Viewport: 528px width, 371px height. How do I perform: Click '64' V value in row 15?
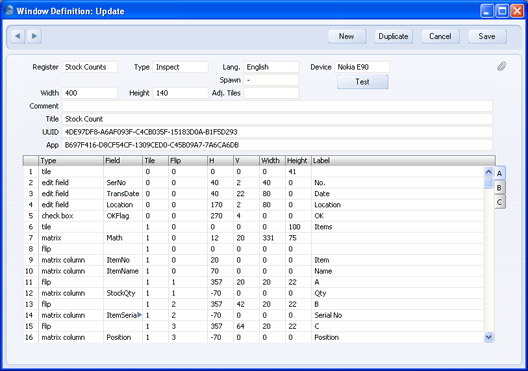pos(246,326)
